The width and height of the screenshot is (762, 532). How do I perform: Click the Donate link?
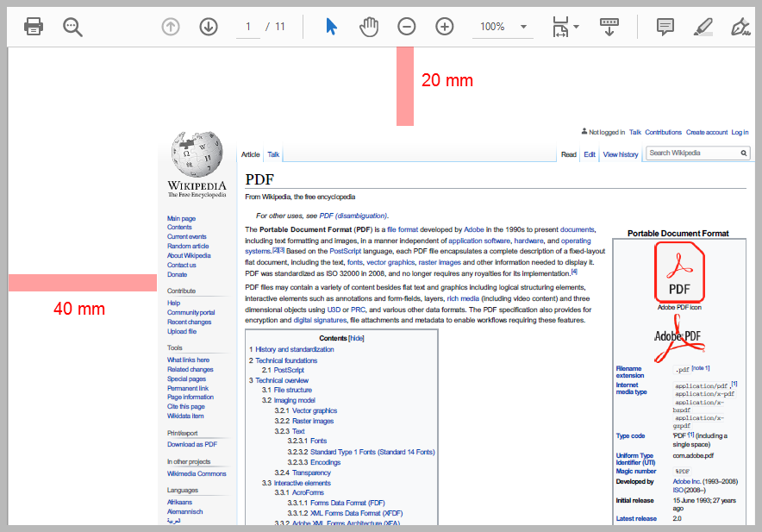tap(177, 275)
